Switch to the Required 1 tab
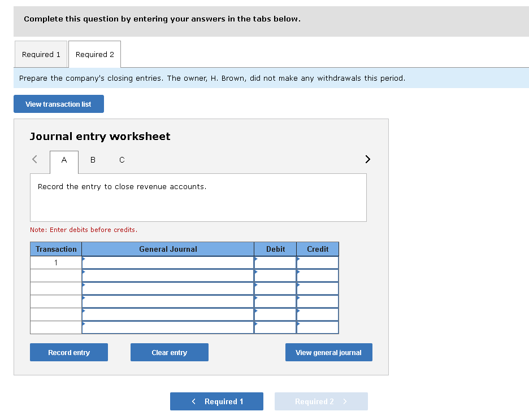 [x=41, y=54]
